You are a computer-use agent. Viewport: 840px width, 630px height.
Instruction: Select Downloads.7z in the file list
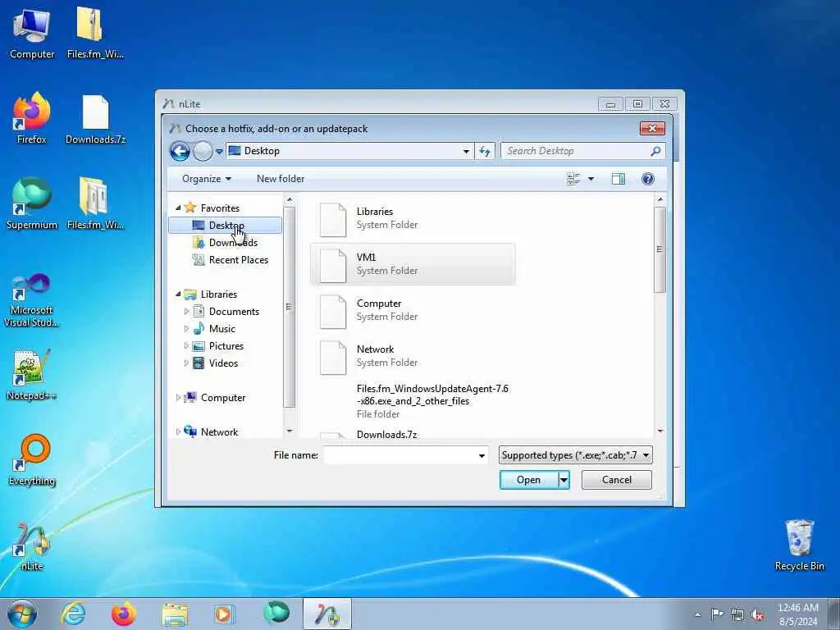pyautogui.click(x=387, y=434)
